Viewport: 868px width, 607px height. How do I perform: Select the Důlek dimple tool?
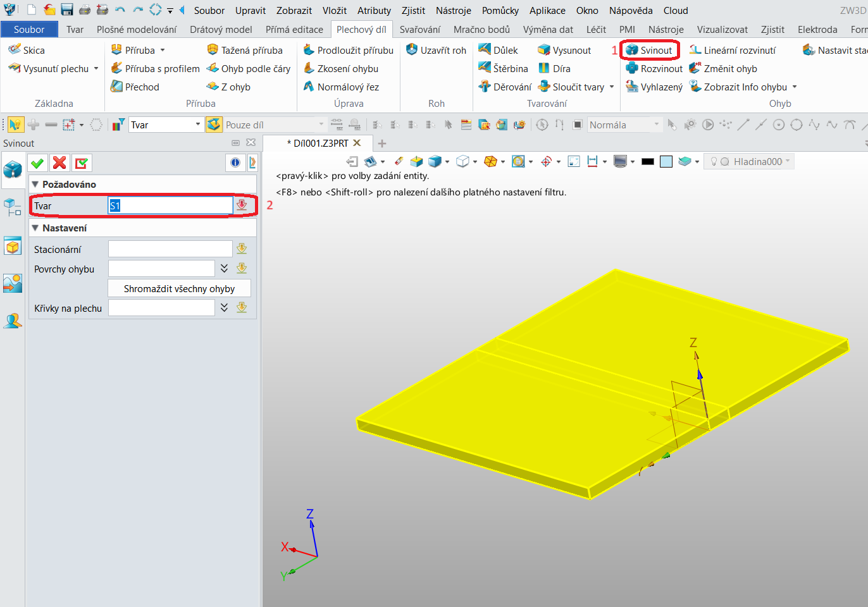[x=499, y=50]
